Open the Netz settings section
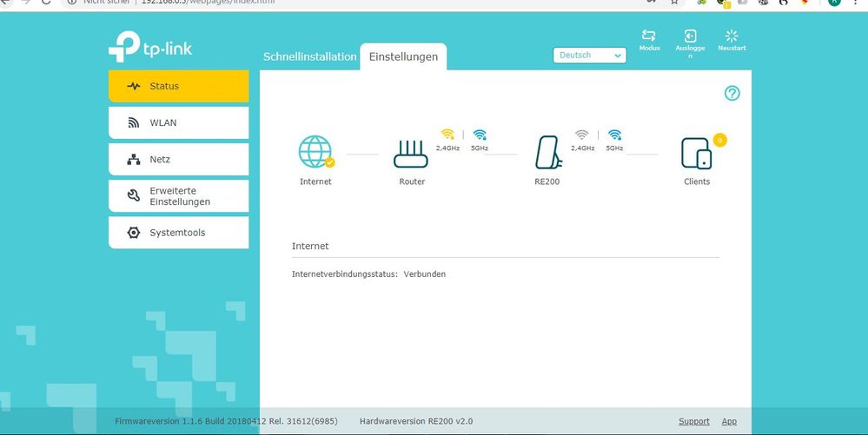 178,160
